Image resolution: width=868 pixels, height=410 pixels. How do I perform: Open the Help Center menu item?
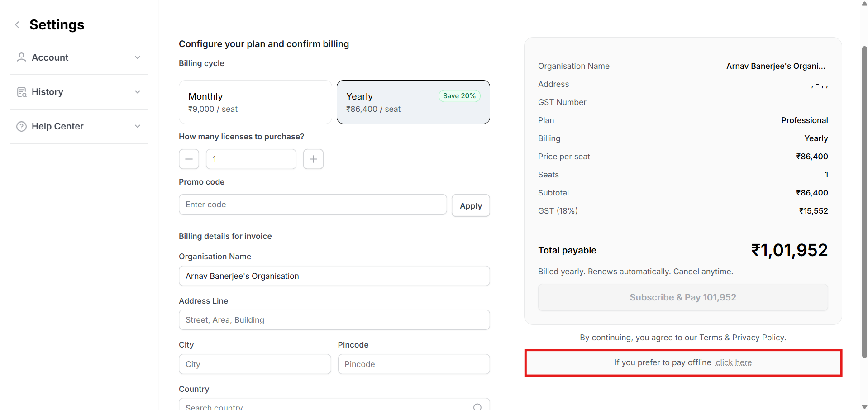click(x=57, y=126)
